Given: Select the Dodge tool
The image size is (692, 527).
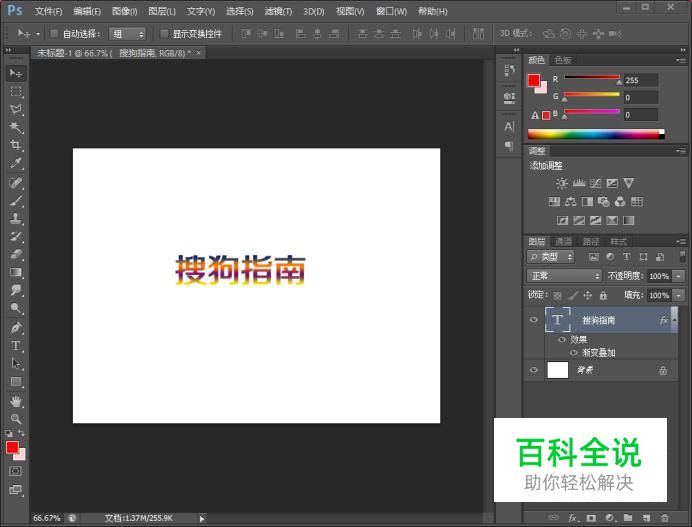Looking at the screenshot, I should pyautogui.click(x=16, y=308).
